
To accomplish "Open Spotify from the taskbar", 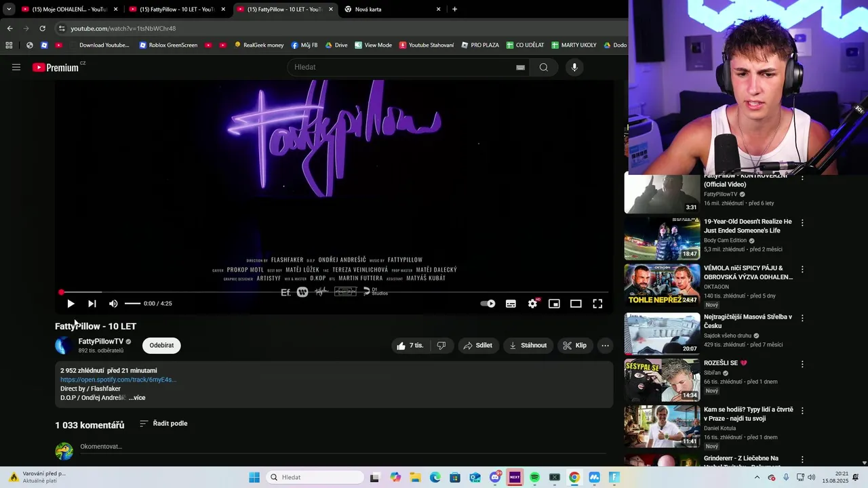I will [534, 477].
